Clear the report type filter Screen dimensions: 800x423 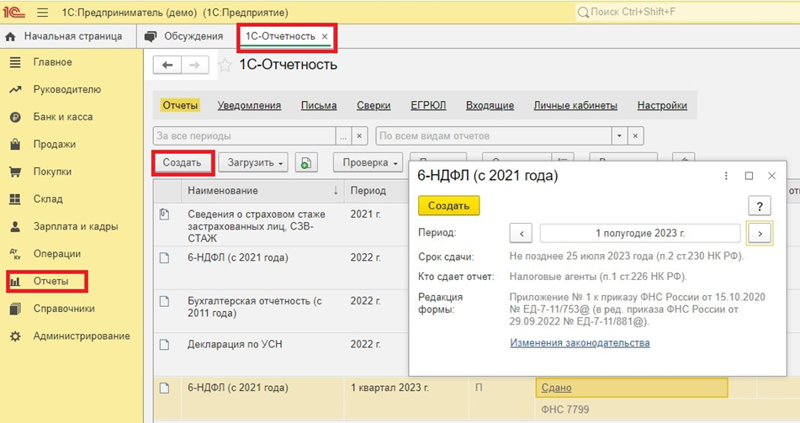pos(635,136)
